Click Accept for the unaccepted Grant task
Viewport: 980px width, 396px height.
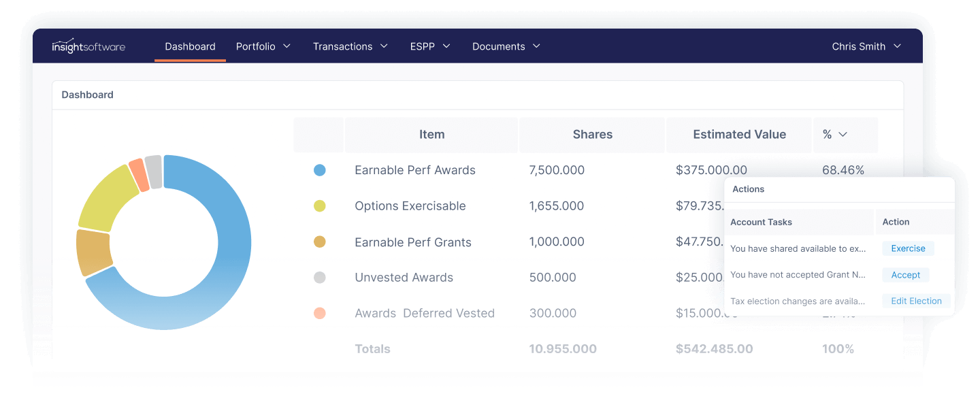pos(905,274)
